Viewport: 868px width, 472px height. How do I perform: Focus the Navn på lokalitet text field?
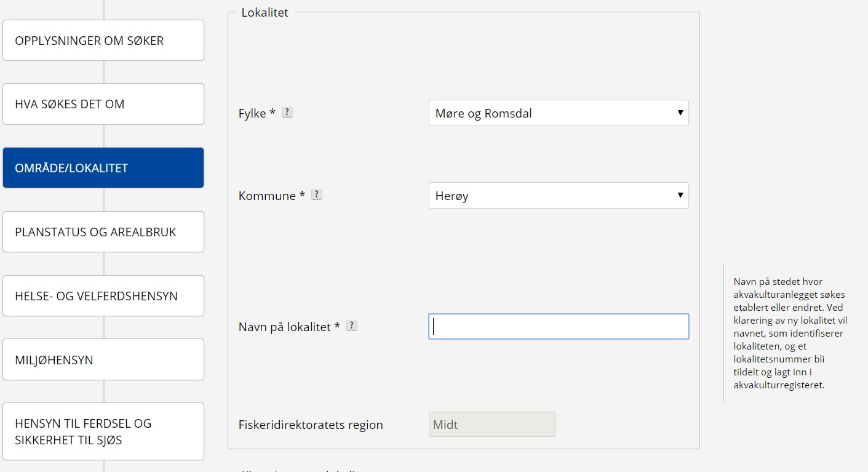558,327
